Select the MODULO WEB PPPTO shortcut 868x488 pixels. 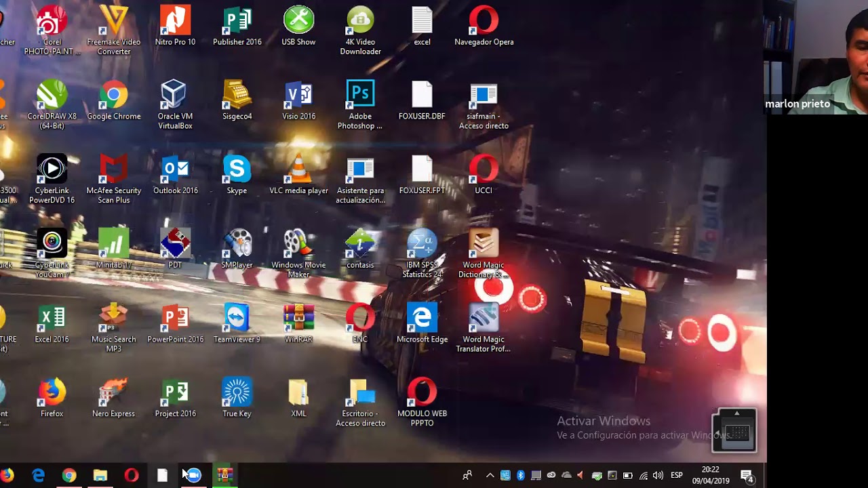coord(422,403)
